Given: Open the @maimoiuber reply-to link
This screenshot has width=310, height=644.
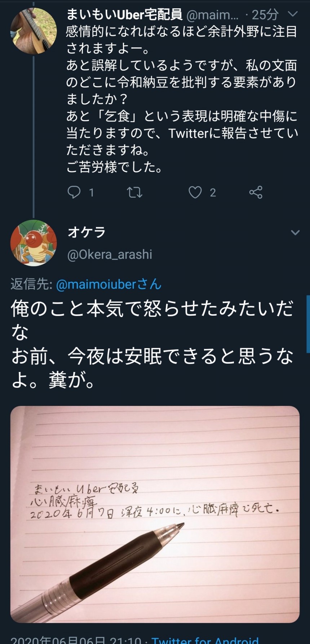Looking at the screenshot, I should click(x=108, y=284).
